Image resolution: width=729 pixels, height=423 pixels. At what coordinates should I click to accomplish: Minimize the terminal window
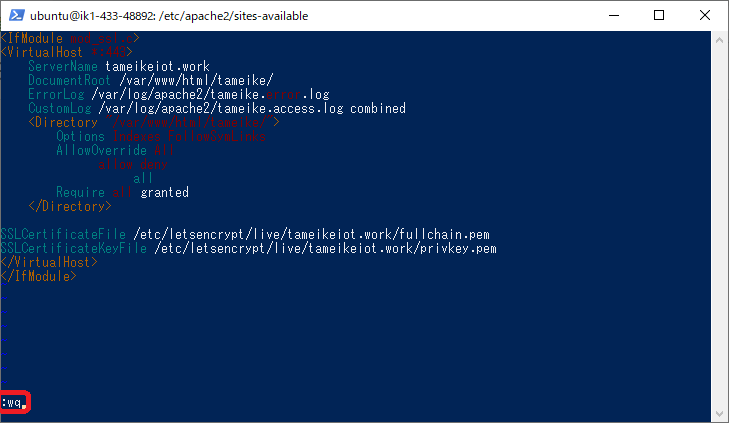tap(612, 15)
